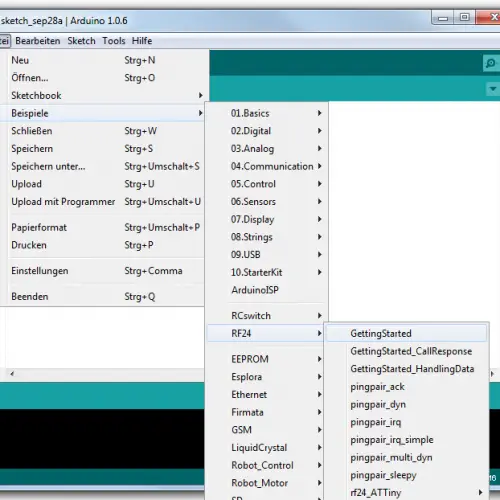Load the pingpair_multi_dyn example
Screen dimensions: 500x500
pyautogui.click(x=406, y=457)
